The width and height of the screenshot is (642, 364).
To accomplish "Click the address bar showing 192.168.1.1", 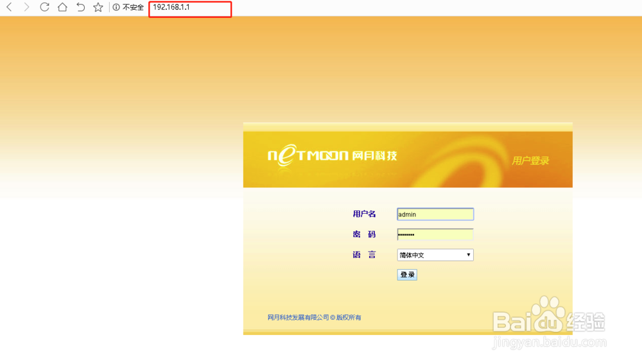I will click(x=190, y=8).
